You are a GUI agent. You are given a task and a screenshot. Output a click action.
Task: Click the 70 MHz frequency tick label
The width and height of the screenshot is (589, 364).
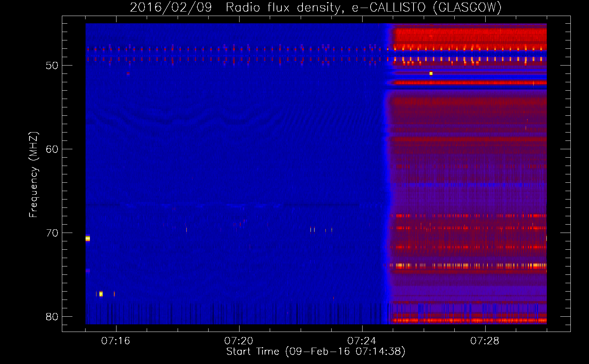click(52, 233)
